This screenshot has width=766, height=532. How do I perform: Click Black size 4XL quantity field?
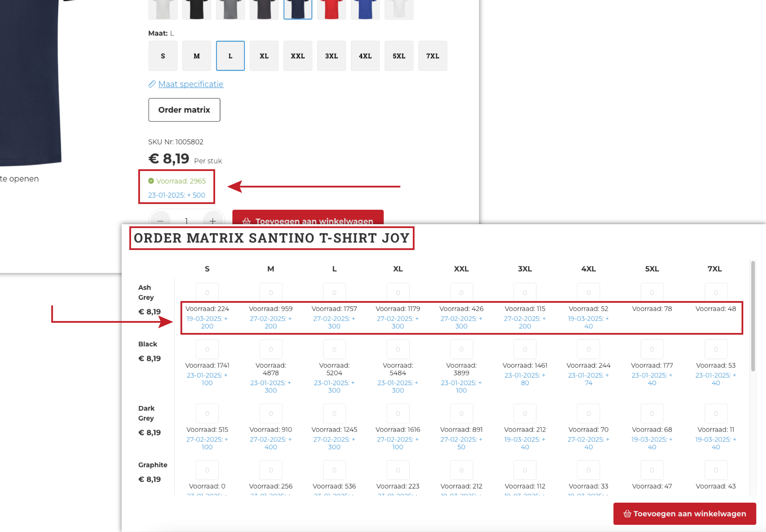coord(589,349)
